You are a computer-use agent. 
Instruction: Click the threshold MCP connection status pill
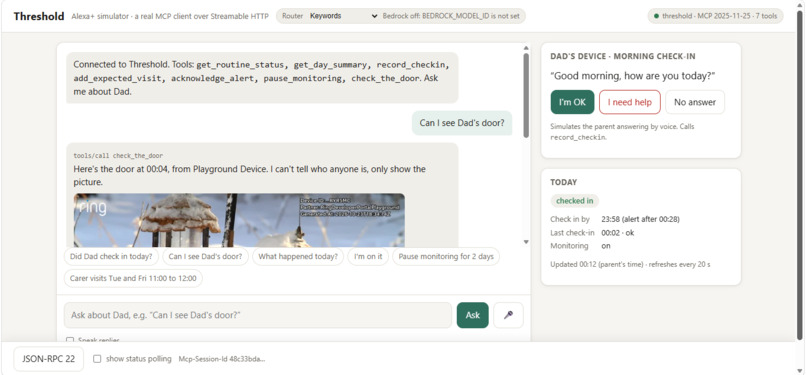716,16
